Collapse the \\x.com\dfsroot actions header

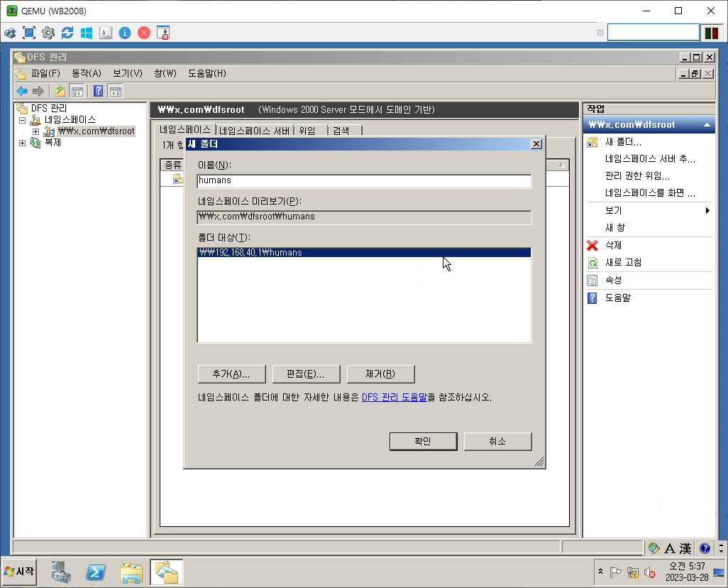[707, 124]
